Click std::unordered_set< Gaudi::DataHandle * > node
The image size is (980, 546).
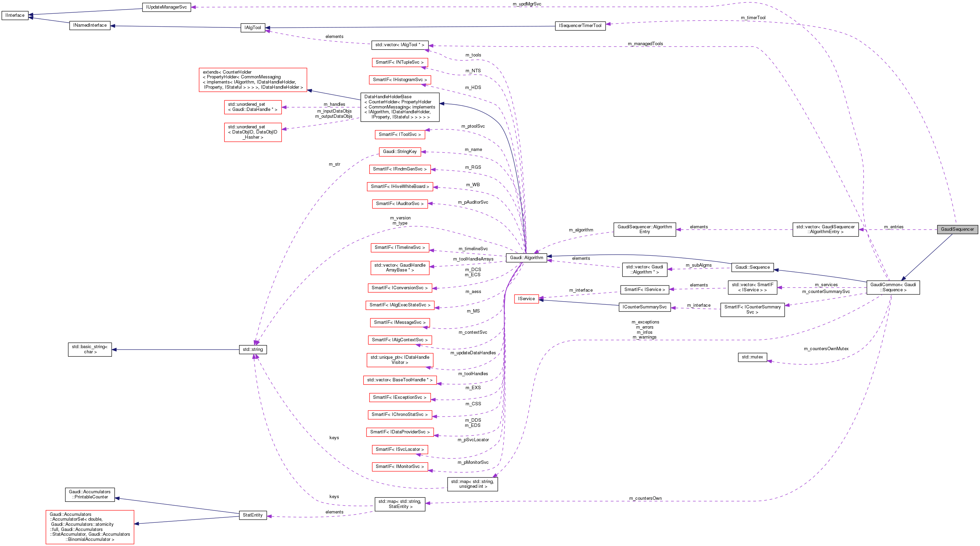coord(253,107)
